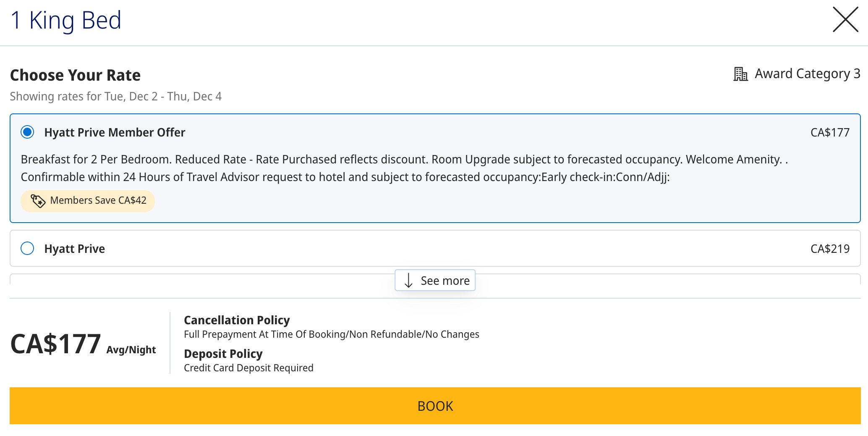Click the Cancellation Policy heading
This screenshot has width=868, height=436.
[237, 320]
